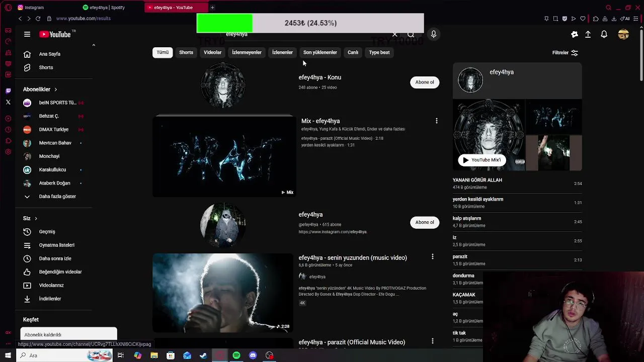
Task: Select the Tümü filter chip
Action: click(x=163, y=52)
